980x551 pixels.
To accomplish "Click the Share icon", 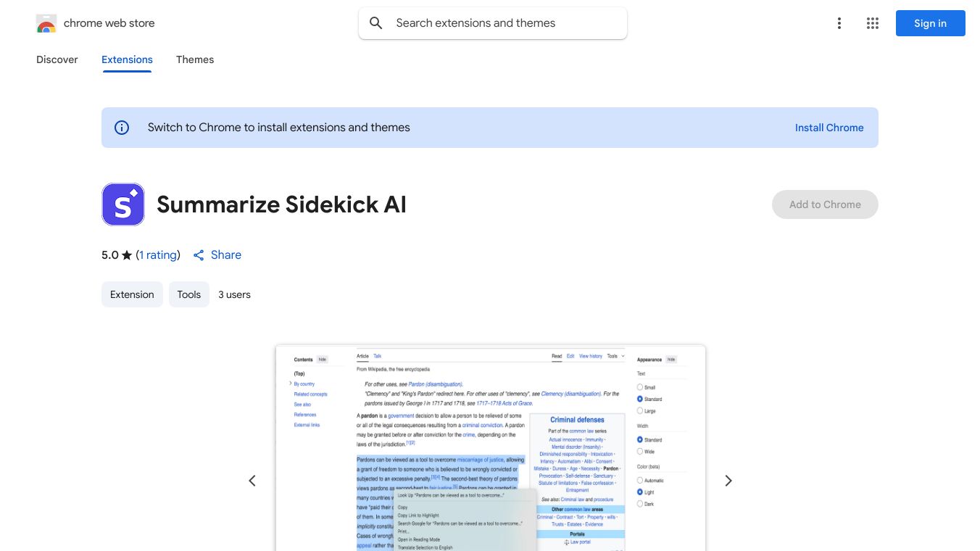I will [x=199, y=255].
